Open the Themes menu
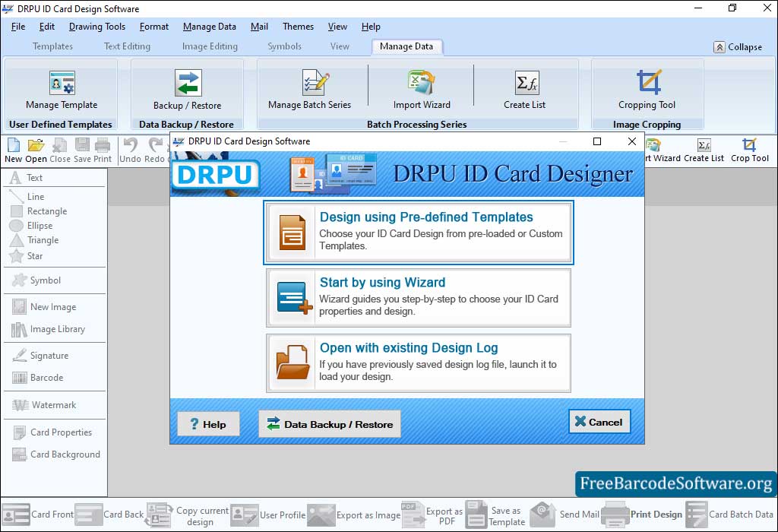 [298, 27]
